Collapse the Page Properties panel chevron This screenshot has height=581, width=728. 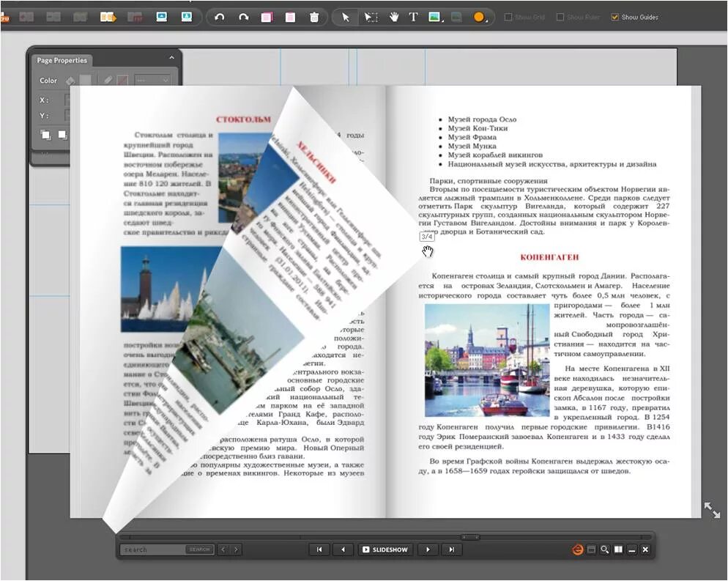click(x=171, y=58)
